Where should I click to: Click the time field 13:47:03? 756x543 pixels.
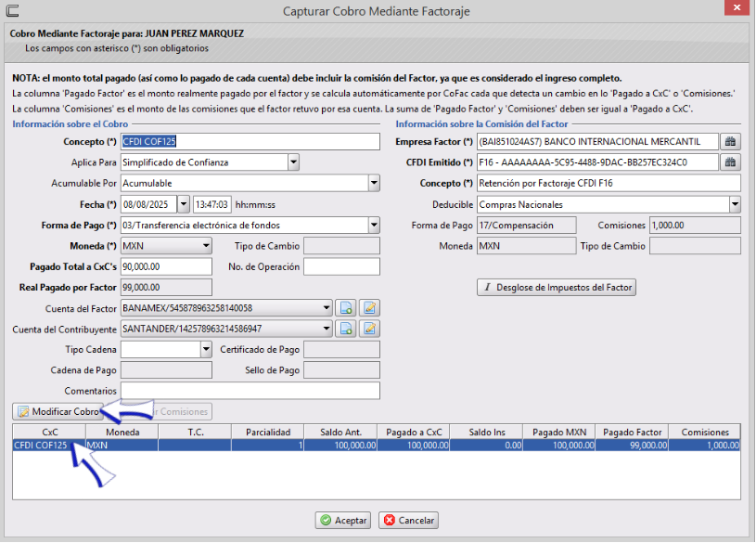coord(212,204)
